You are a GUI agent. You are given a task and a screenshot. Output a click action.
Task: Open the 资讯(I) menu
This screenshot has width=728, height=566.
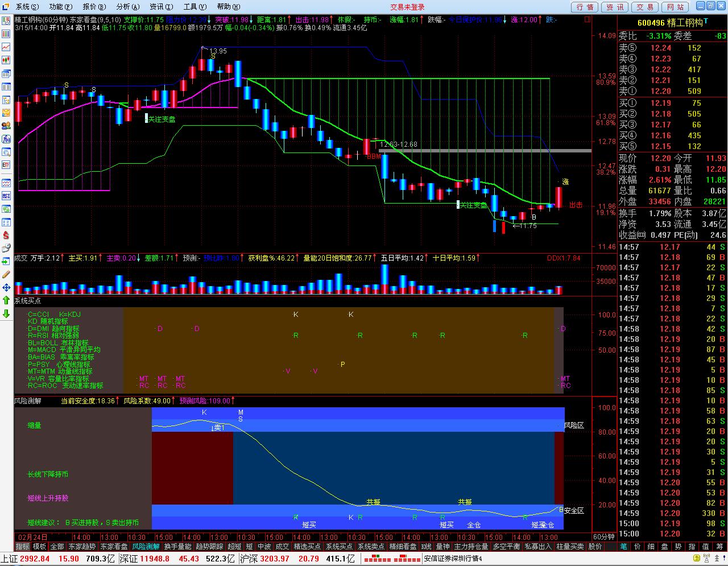click(162, 7)
